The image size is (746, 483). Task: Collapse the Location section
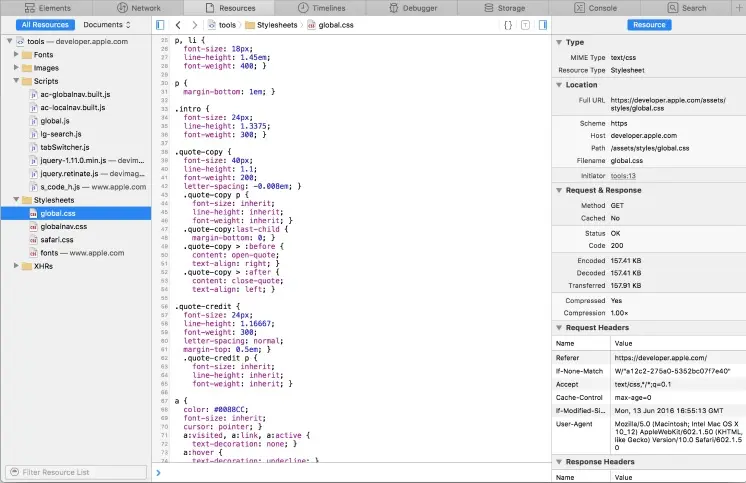[559, 85]
